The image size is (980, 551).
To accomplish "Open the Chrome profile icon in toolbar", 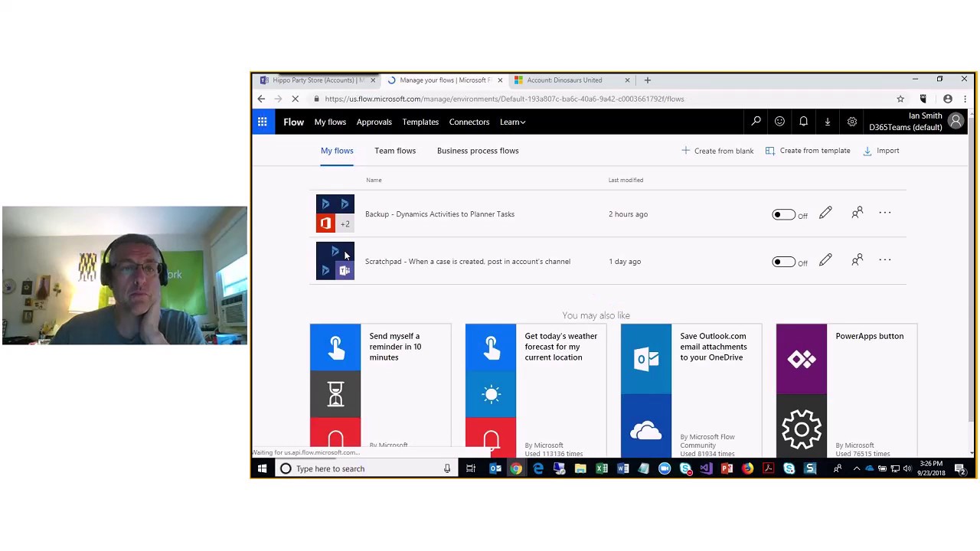I will (x=948, y=99).
